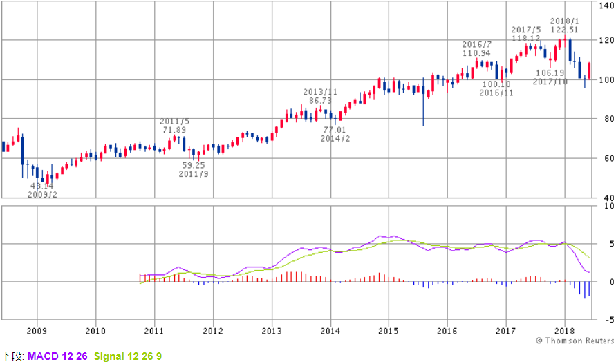Screen dimensions: 616x364
Task: Click the Thomson Reuters copyright text
Action: 575,341
